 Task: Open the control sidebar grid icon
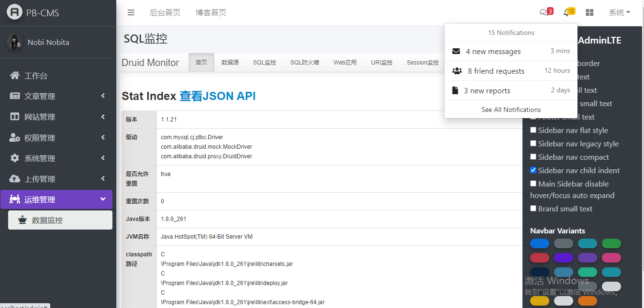point(590,13)
